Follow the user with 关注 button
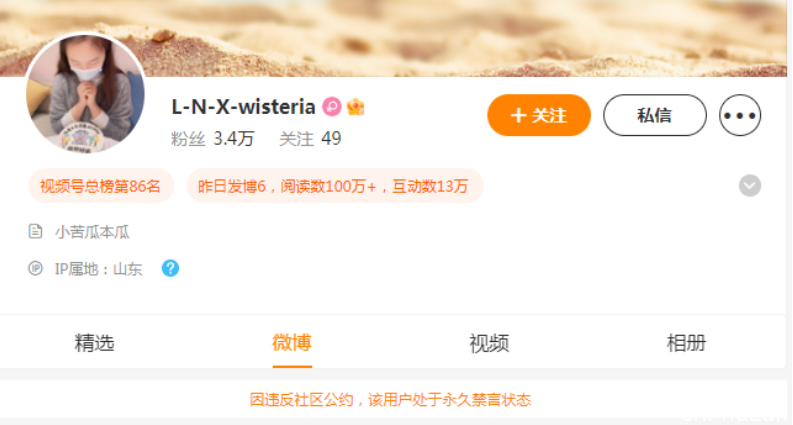This screenshot has width=793, height=425. pyautogui.click(x=539, y=115)
